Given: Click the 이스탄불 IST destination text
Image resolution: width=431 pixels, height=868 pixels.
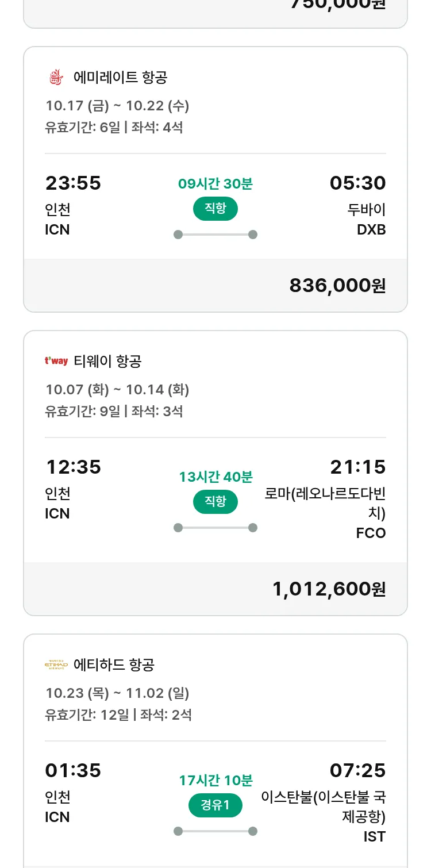Looking at the screenshot, I should coord(324,807).
